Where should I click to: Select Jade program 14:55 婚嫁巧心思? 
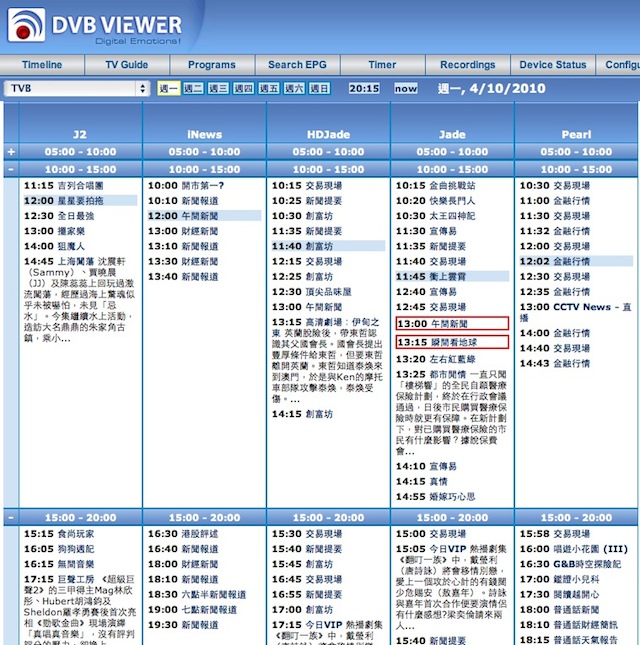(x=436, y=497)
